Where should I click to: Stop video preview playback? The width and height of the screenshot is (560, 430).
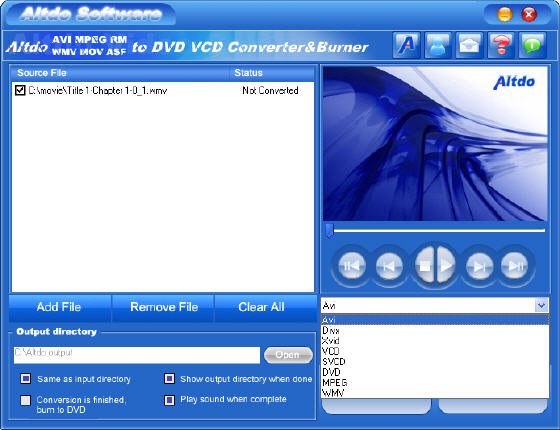[x=424, y=266]
